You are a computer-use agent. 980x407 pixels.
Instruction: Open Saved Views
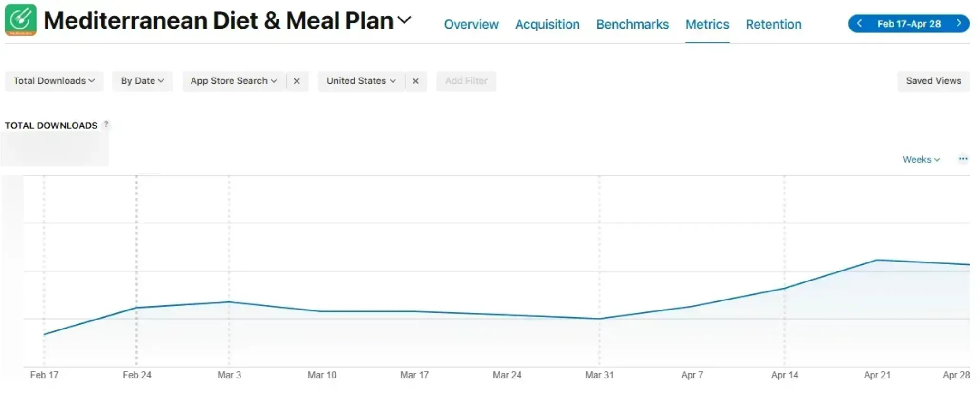pyautogui.click(x=933, y=81)
